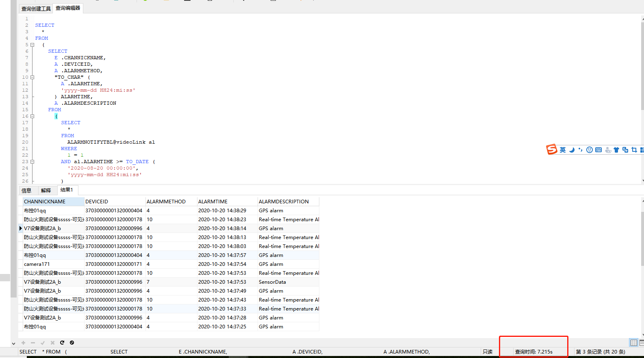Click the plus add record icon
644x358 pixels.
pyautogui.click(x=23, y=343)
